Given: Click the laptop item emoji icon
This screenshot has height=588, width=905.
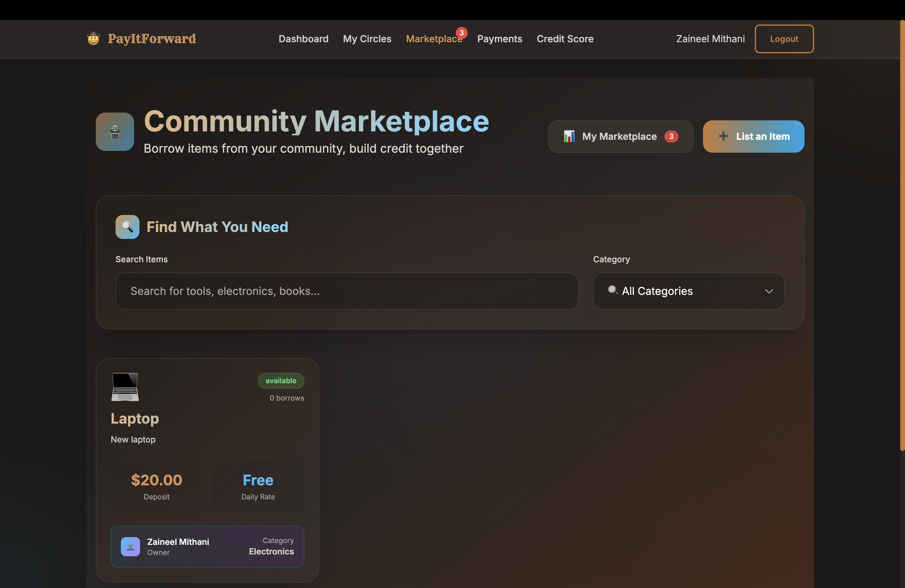Looking at the screenshot, I should [125, 387].
